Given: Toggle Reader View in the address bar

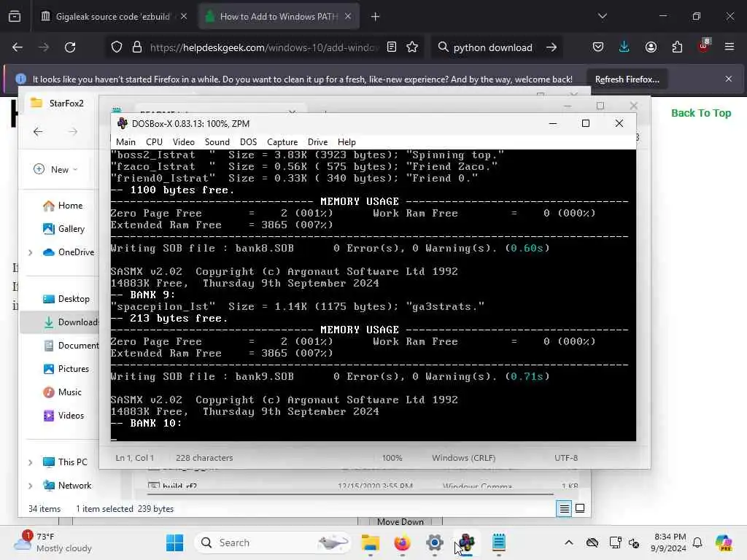Looking at the screenshot, I should tap(392, 47).
